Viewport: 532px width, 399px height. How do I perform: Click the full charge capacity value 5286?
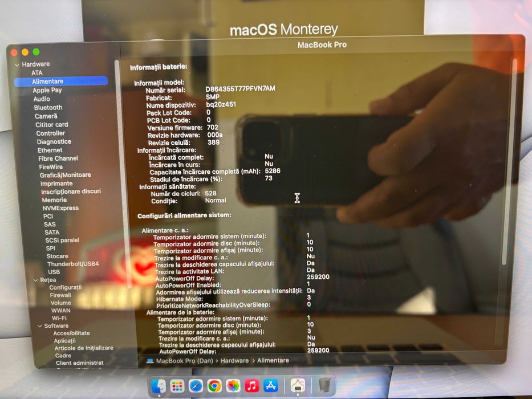(x=273, y=170)
